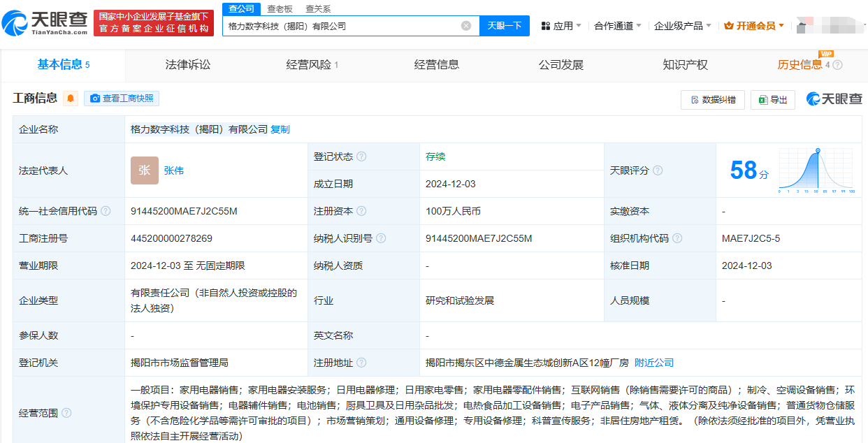Click the 存续 registration status text
This screenshot has width=868, height=443.
point(435,157)
